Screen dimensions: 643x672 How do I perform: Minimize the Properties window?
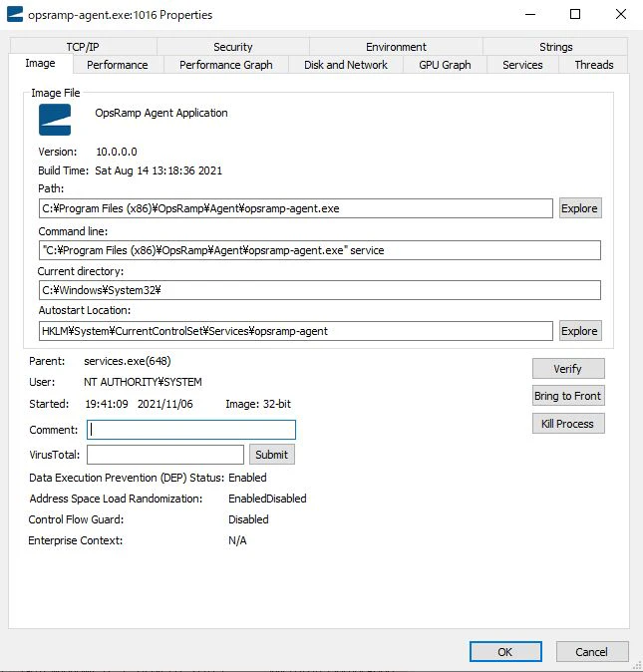click(530, 14)
